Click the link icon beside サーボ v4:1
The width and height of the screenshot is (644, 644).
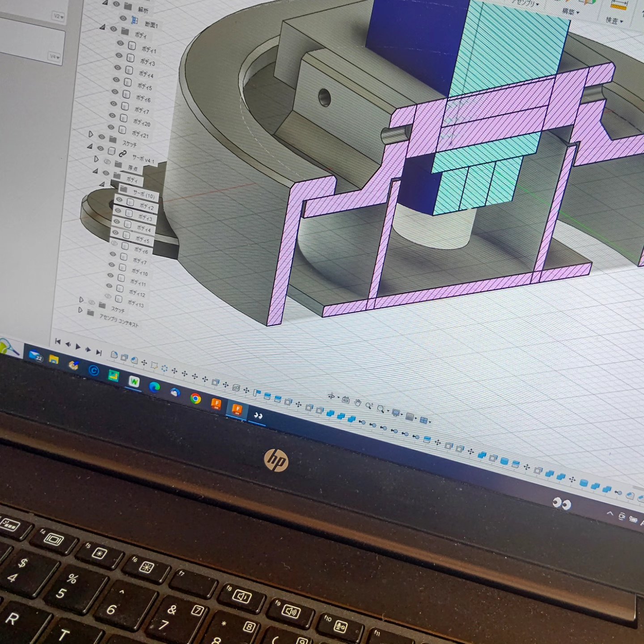(x=123, y=153)
